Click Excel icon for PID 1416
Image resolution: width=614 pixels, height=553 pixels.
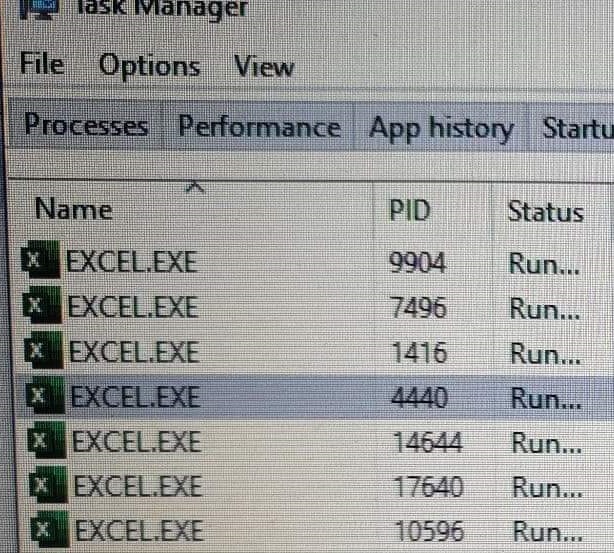43,350
